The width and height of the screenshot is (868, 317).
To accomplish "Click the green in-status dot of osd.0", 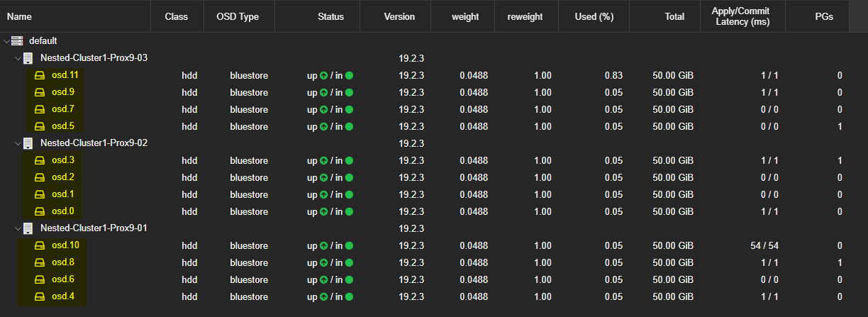I will coord(350,211).
